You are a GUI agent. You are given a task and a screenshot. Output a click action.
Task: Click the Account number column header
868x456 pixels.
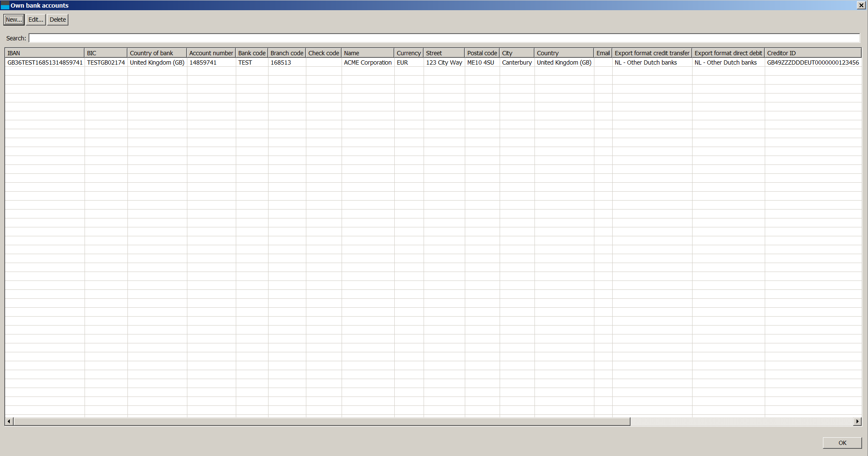(x=211, y=53)
